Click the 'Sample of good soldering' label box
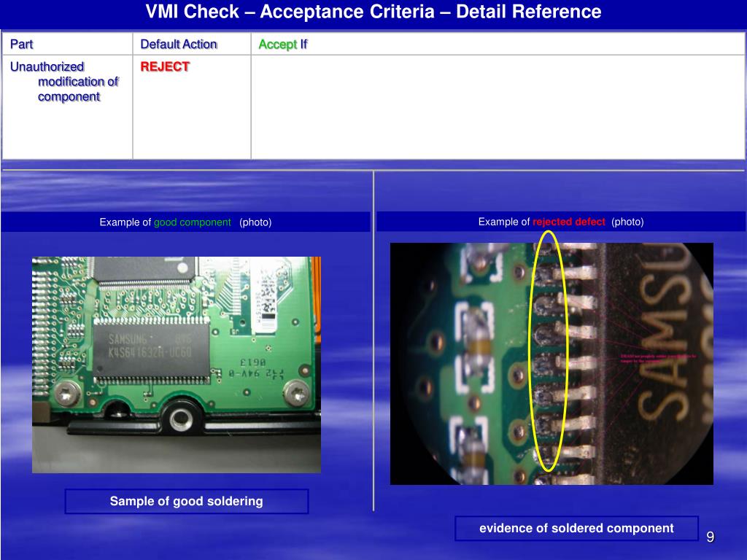747x560 pixels. (x=186, y=501)
